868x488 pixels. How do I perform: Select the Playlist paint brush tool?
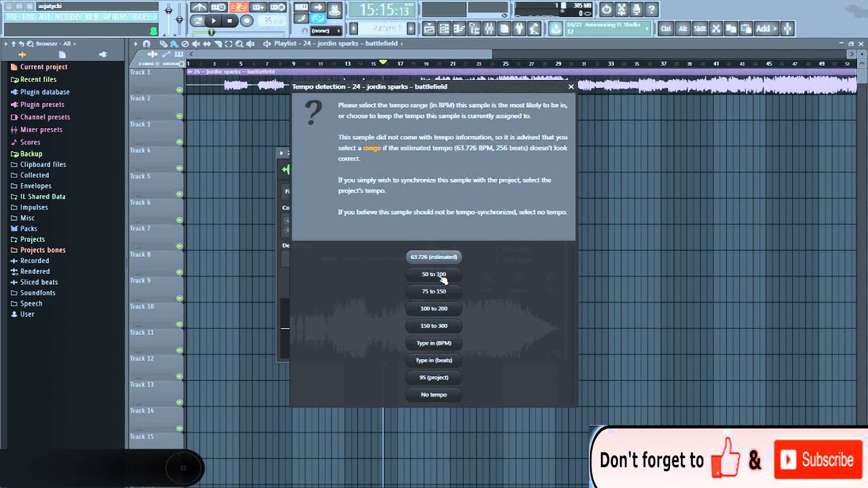coord(174,44)
